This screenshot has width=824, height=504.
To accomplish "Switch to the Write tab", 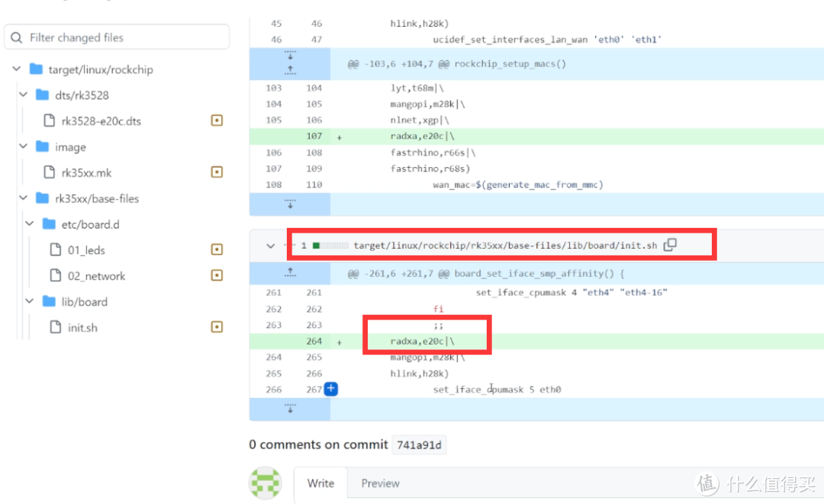I will click(x=320, y=483).
